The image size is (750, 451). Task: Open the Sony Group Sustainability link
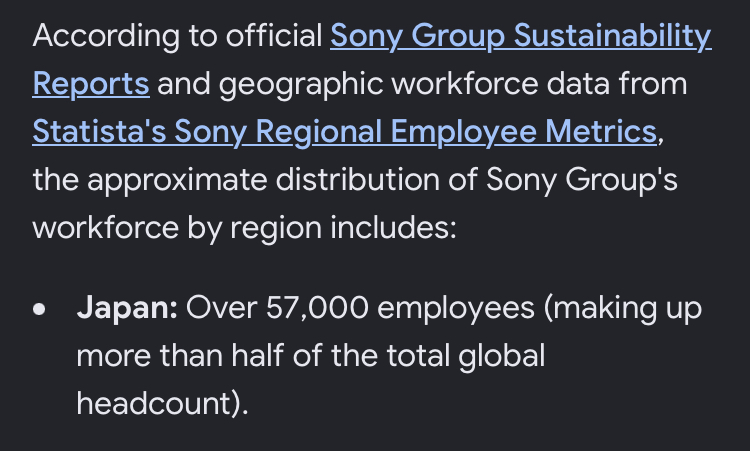[520, 37]
